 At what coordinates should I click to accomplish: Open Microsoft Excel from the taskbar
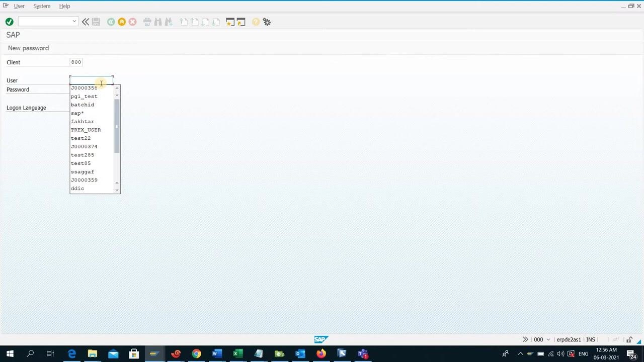pos(237,354)
